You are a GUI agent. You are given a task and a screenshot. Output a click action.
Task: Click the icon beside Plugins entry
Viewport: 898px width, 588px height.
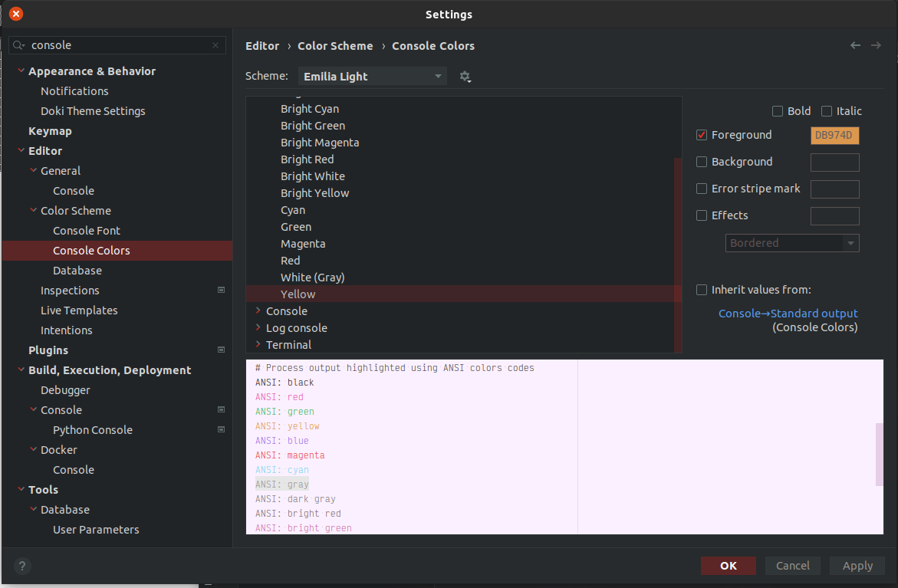[x=221, y=350]
